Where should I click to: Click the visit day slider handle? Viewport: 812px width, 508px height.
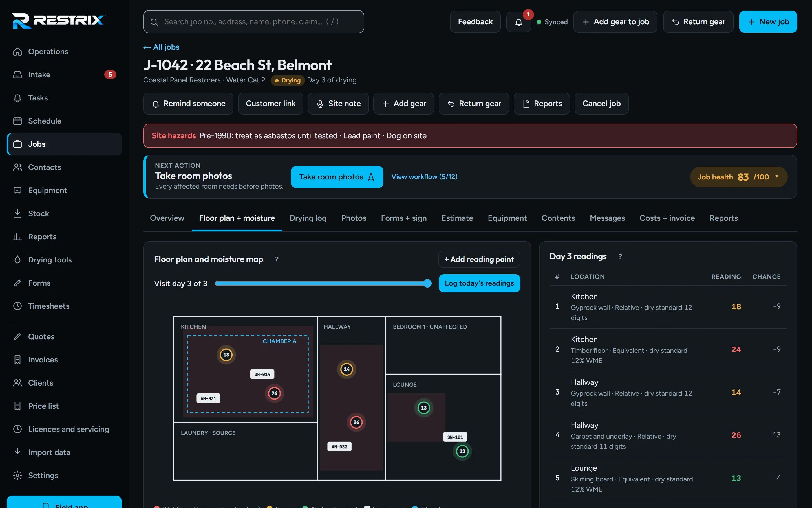click(427, 283)
